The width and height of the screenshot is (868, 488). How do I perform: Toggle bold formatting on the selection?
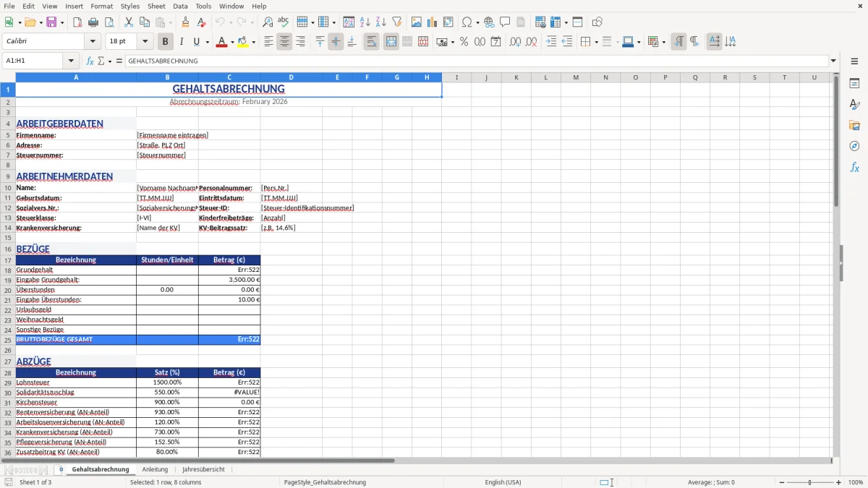[x=165, y=41]
